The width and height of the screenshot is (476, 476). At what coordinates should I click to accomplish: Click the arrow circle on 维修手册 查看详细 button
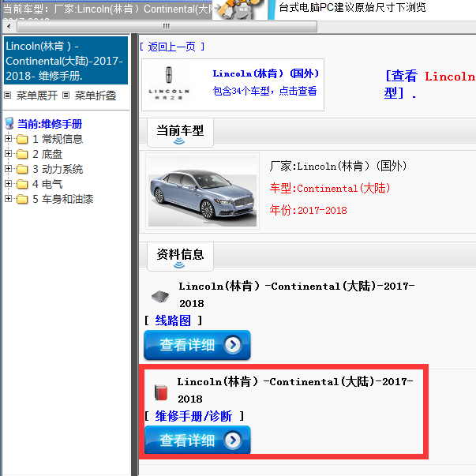point(233,440)
